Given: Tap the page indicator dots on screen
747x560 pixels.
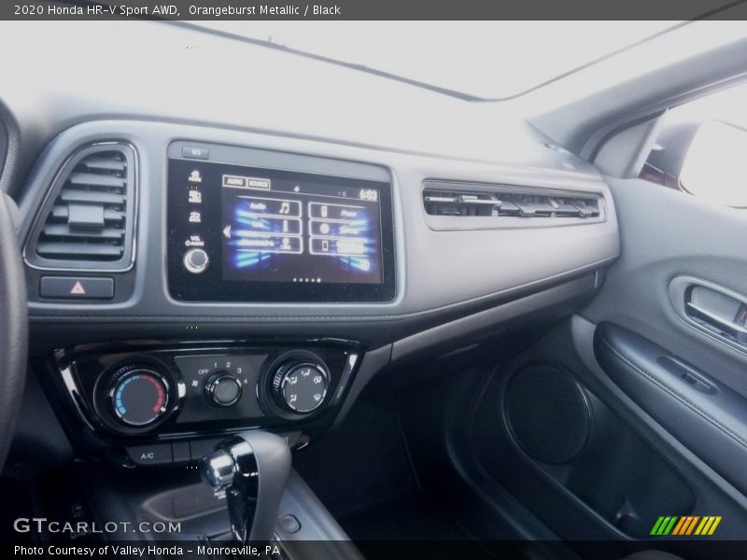Looking at the screenshot, I should click(x=306, y=279).
